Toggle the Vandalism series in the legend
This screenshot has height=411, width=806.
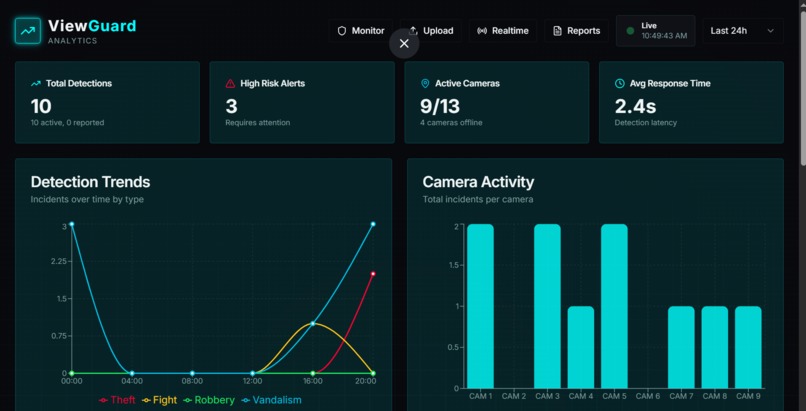click(x=271, y=400)
